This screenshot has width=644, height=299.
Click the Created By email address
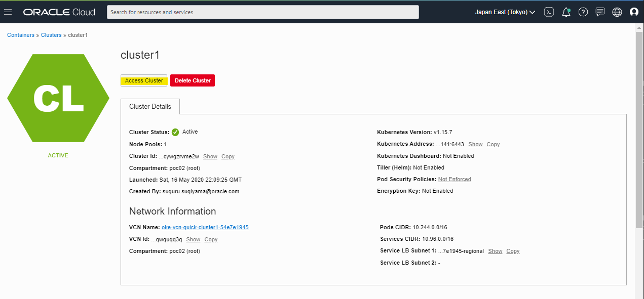coord(201,191)
